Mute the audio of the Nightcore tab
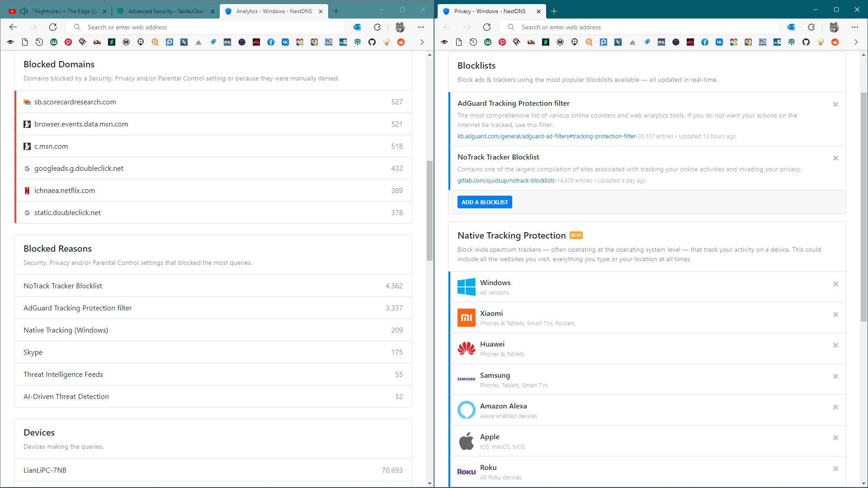The height and width of the screenshot is (488, 868). [x=24, y=11]
